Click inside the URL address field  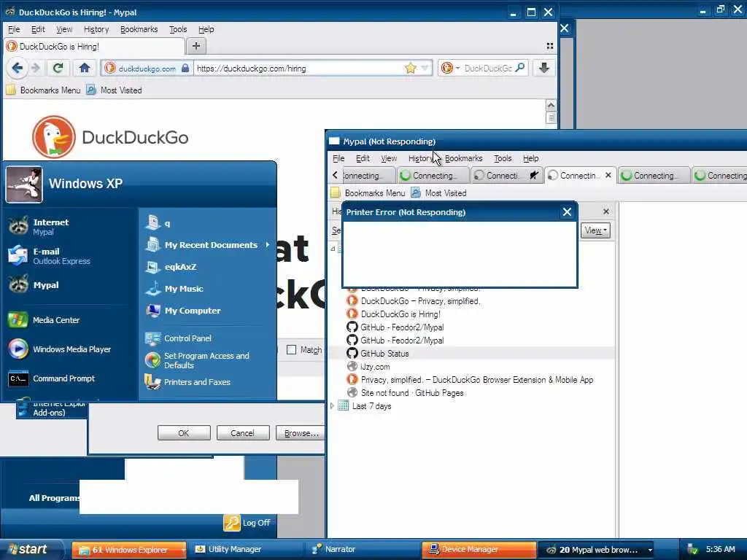[298, 68]
